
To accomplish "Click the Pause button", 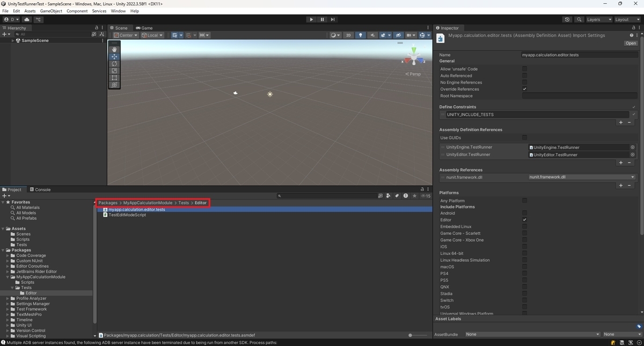I will [x=322, y=19].
